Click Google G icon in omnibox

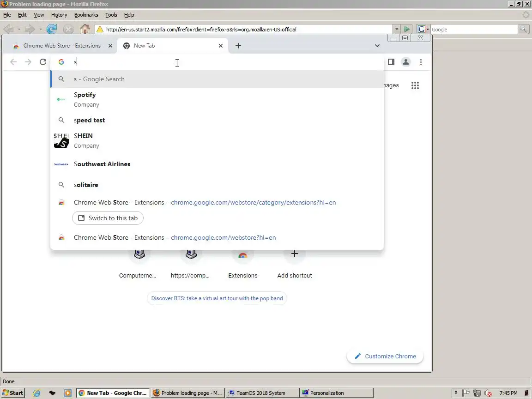(x=61, y=62)
